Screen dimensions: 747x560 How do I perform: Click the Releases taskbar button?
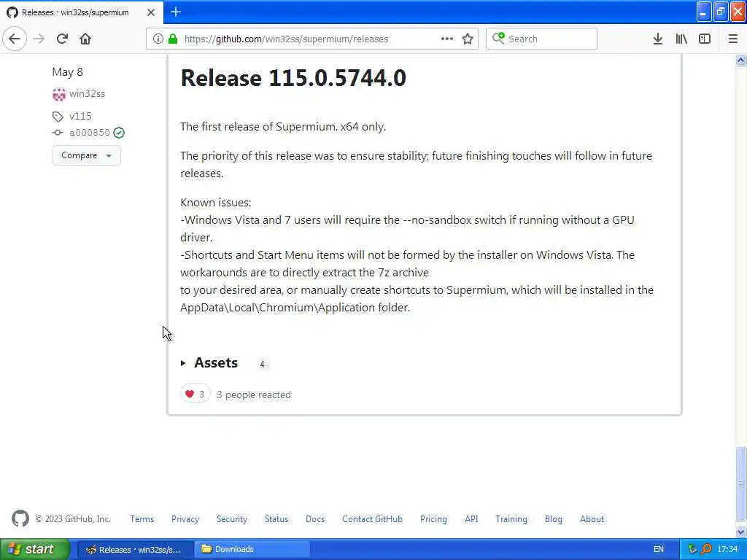pyautogui.click(x=135, y=549)
